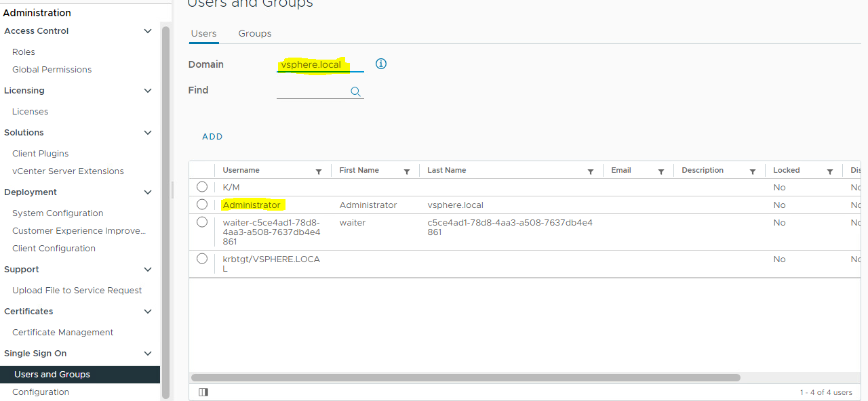Click the Locked column header
This screenshot has height=401, width=868.
787,171
